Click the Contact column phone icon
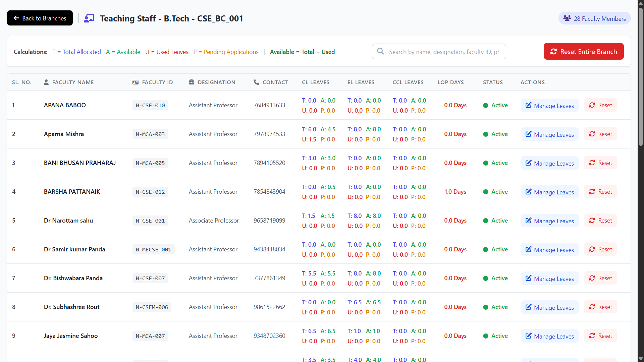 tap(256, 82)
